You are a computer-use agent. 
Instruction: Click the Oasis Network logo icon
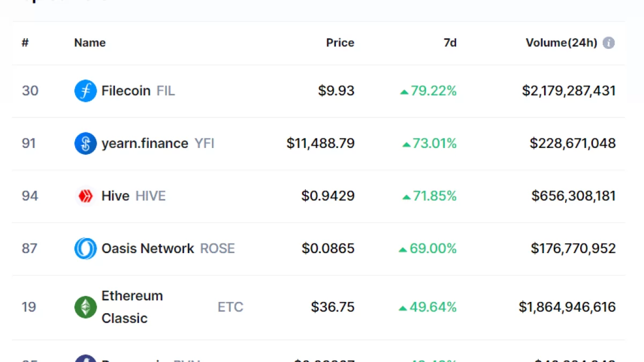pyautogui.click(x=85, y=248)
